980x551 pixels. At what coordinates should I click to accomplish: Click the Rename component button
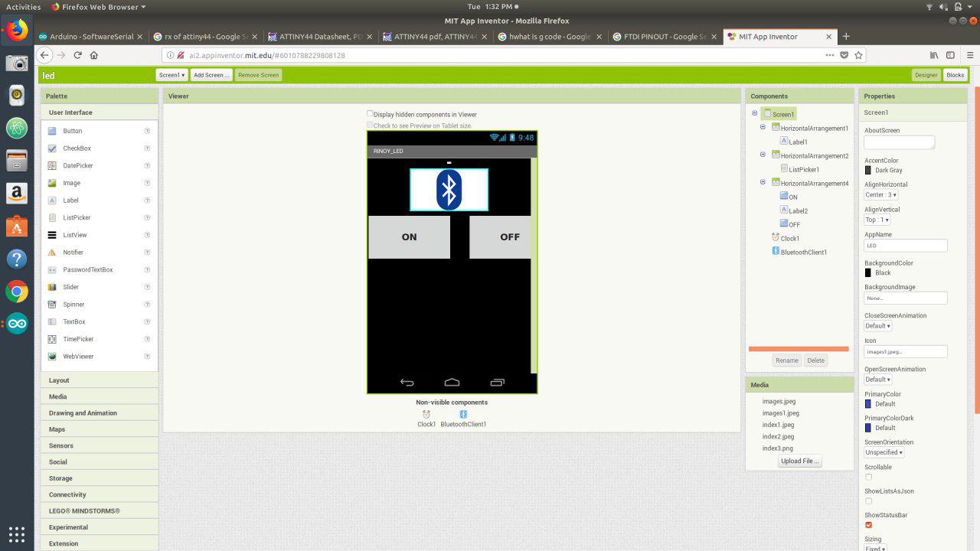[x=787, y=360]
